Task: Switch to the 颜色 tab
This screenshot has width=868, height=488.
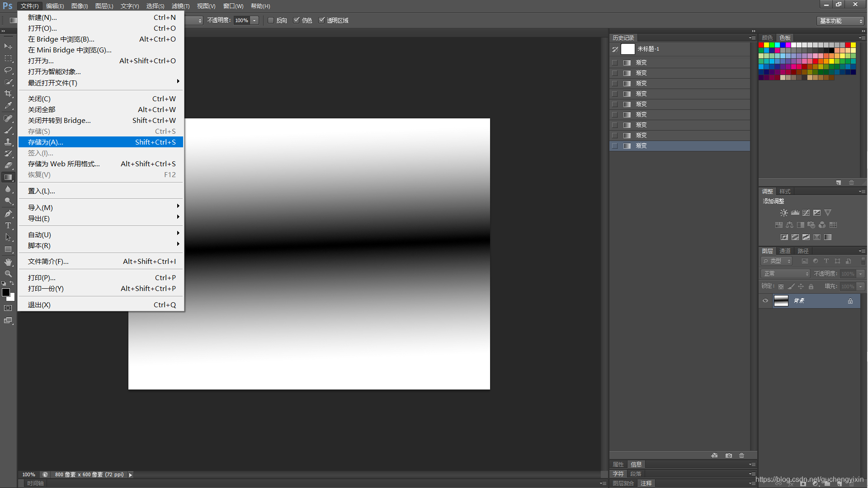Action: tap(767, 38)
